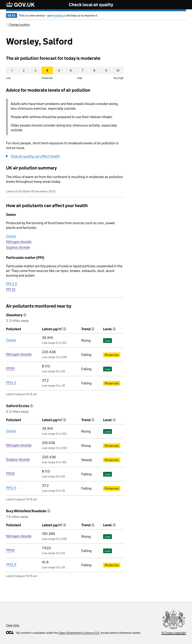This screenshot has height=644, width=192.
Task: Click Level info icon in Glazebury table
Action: [x=114, y=329]
